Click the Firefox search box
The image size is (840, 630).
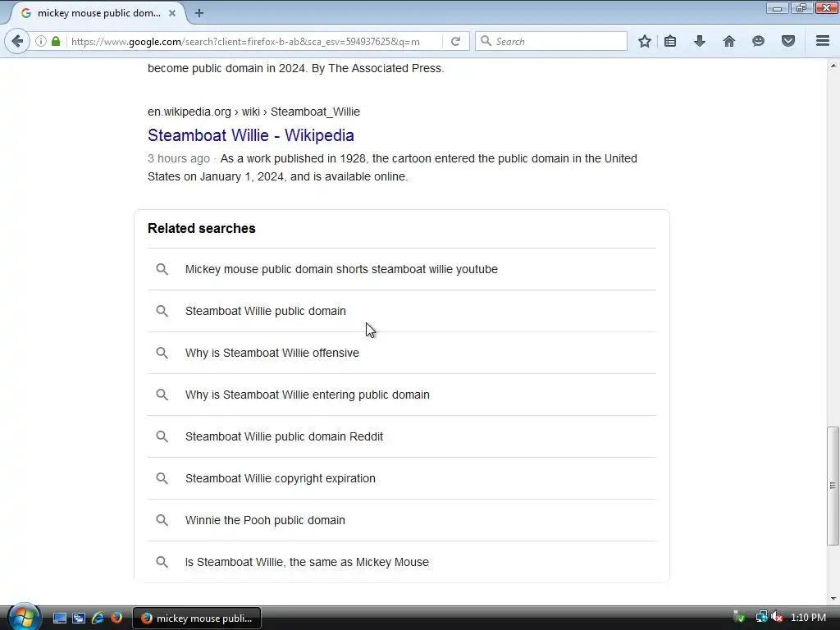pyautogui.click(x=550, y=41)
